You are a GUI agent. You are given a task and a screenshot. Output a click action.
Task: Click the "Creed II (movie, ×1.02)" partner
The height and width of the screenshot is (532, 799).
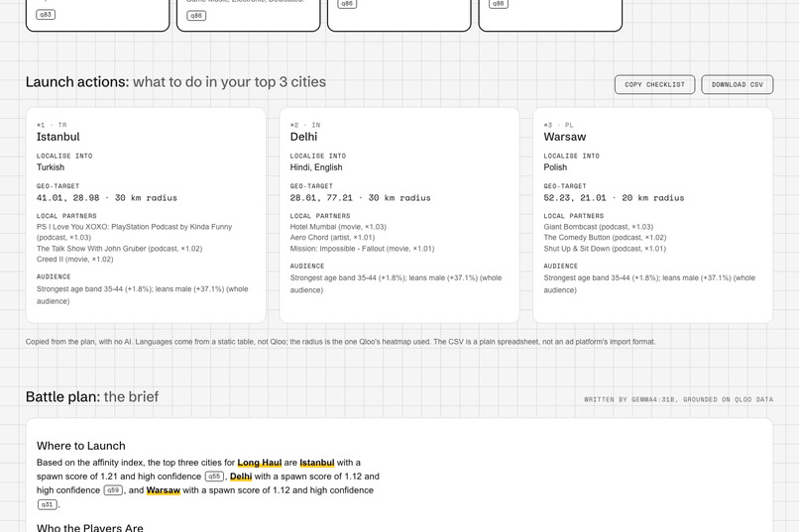point(75,260)
